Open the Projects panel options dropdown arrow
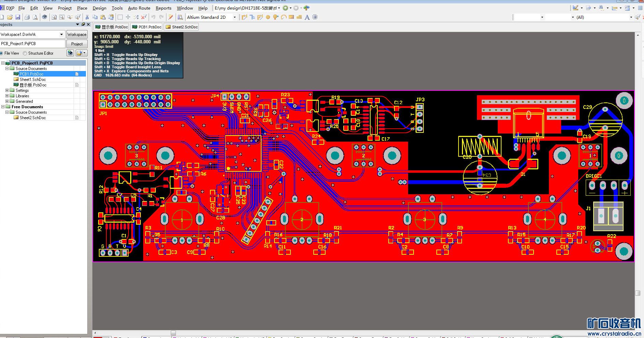The width and height of the screenshot is (644, 338). click(77, 25)
